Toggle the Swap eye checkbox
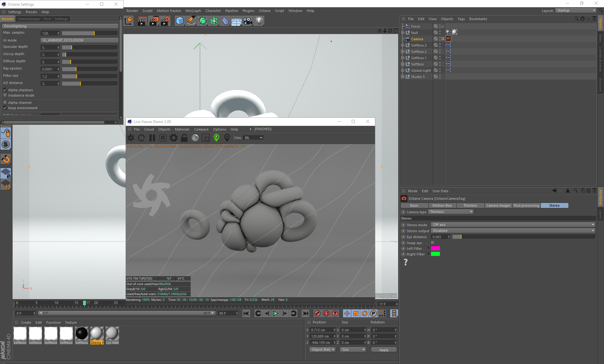The image size is (604, 364). click(x=433, y=243)
